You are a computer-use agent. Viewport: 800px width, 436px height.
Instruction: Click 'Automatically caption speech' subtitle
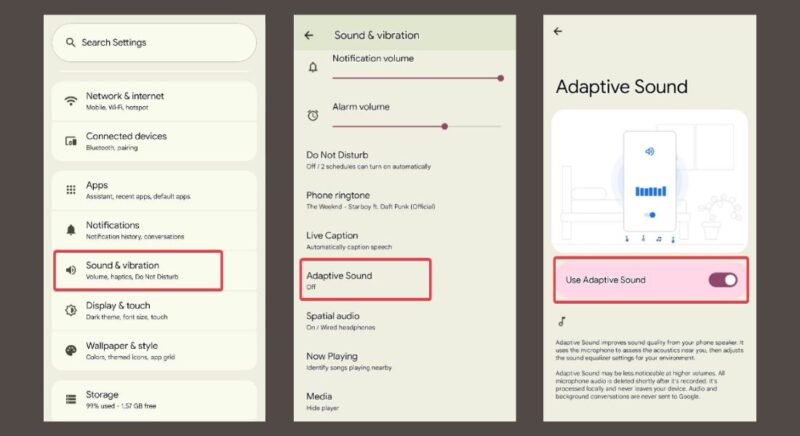tap(349, 247)
